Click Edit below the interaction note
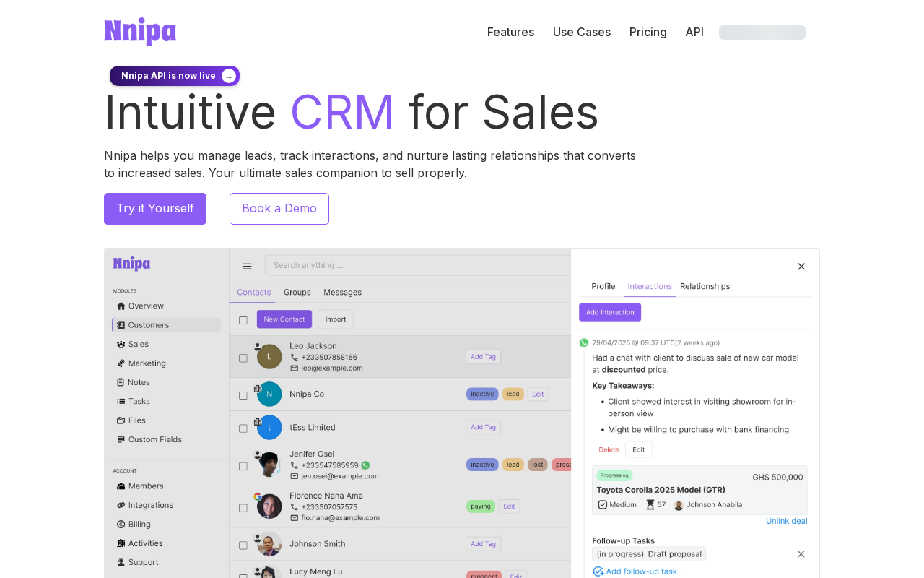The width and height of the screenshot is (924, 578). click(x=639, y=449)
